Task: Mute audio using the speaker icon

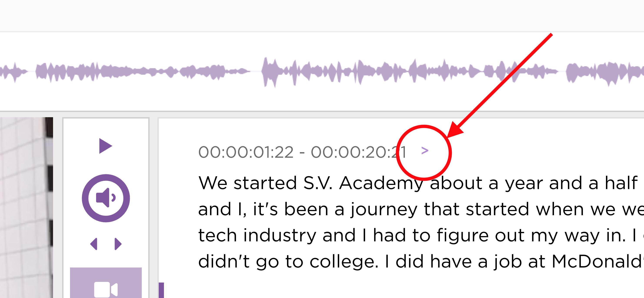Action: tap(106, 198)
